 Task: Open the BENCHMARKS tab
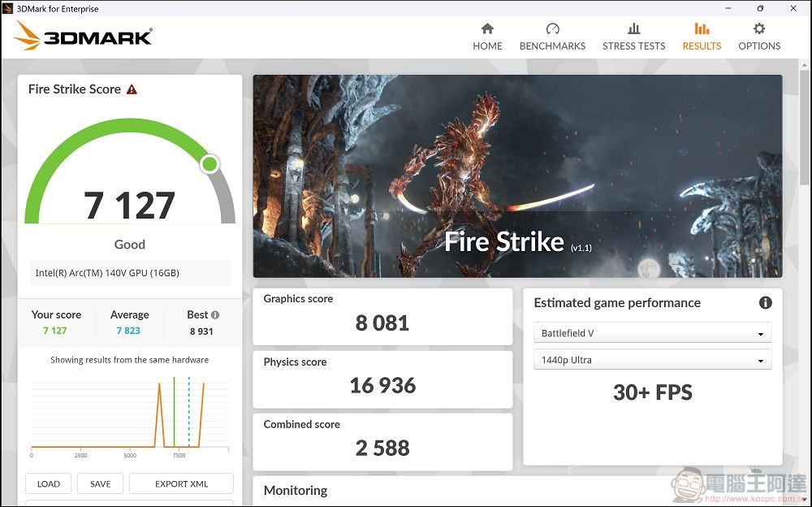pos(552,37)
